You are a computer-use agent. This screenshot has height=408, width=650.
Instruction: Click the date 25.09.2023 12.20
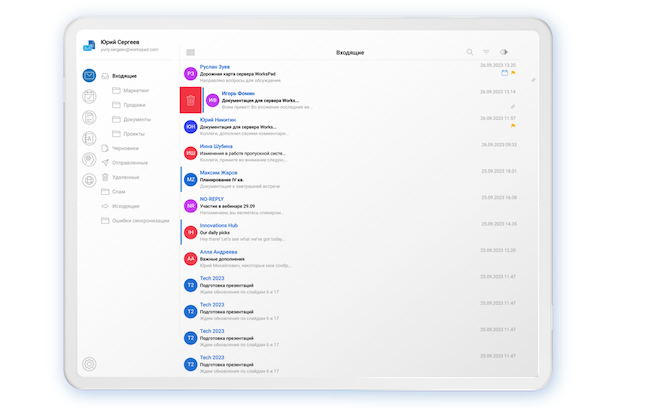tap(498, 250)
